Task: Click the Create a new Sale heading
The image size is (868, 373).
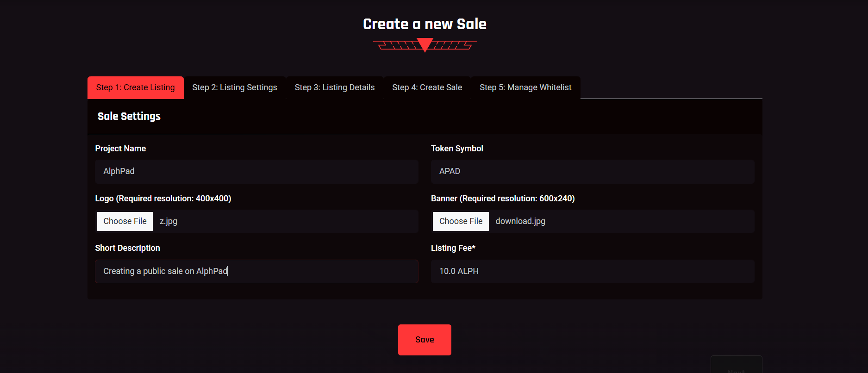Action: click(425, 24)
